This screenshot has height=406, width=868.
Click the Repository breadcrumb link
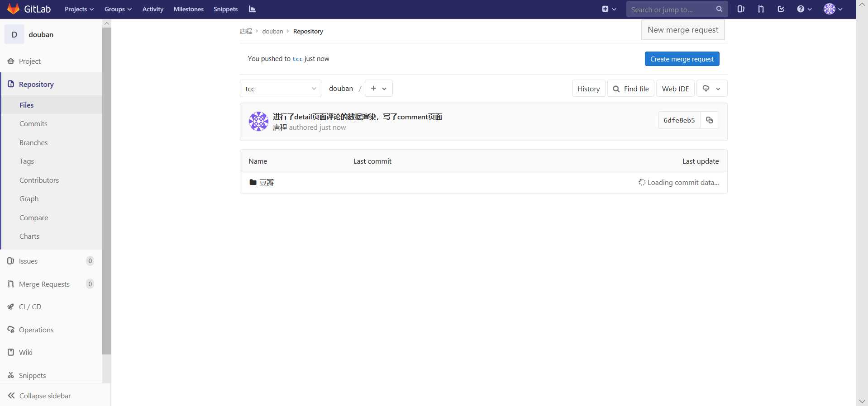point(308,31)
